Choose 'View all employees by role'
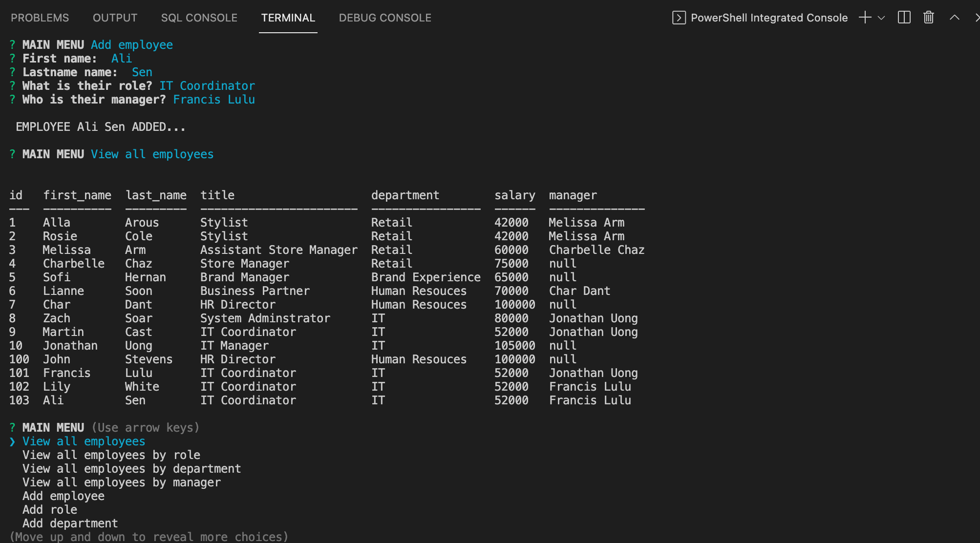Screen dimensions: 980x543 [111, 455]
